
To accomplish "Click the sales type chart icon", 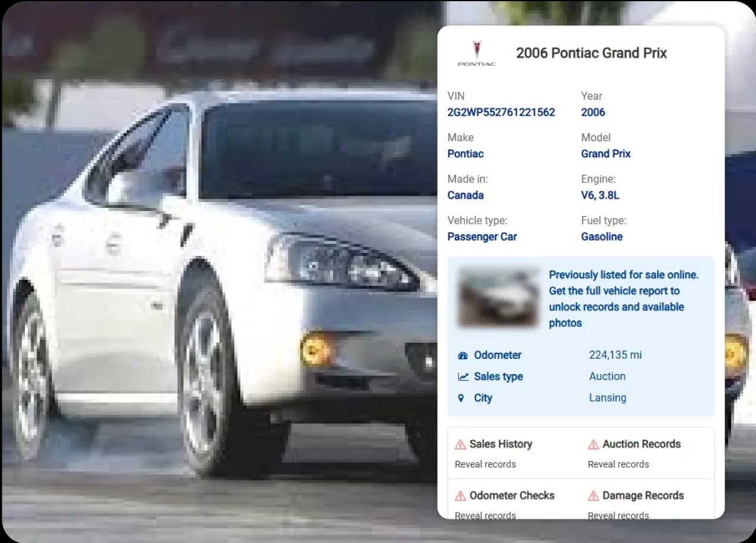I will (462, 377).
